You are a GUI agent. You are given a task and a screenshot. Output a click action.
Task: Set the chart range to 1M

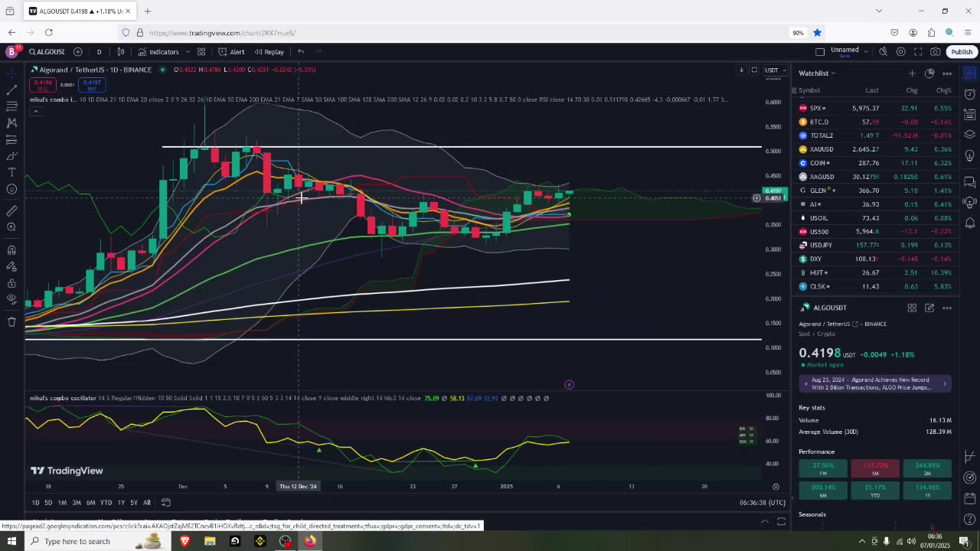pos(62,503)
